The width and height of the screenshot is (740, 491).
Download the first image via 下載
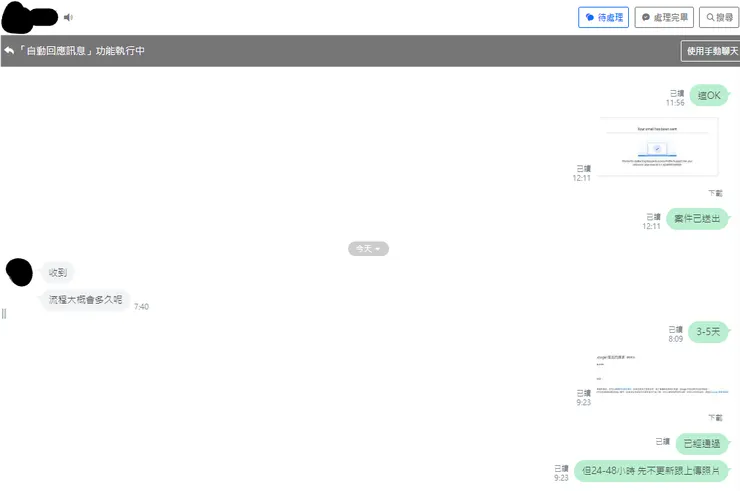(715, 193)
